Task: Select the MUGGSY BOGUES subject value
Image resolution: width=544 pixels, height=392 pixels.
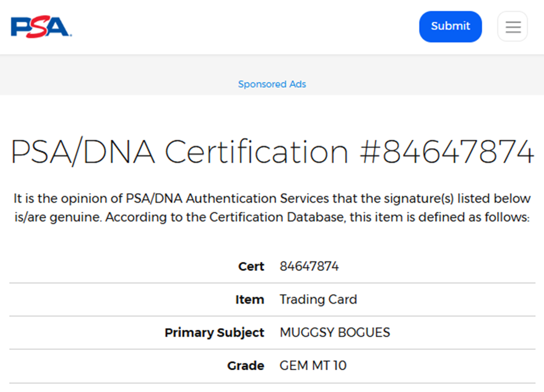Action: [335, 333]
